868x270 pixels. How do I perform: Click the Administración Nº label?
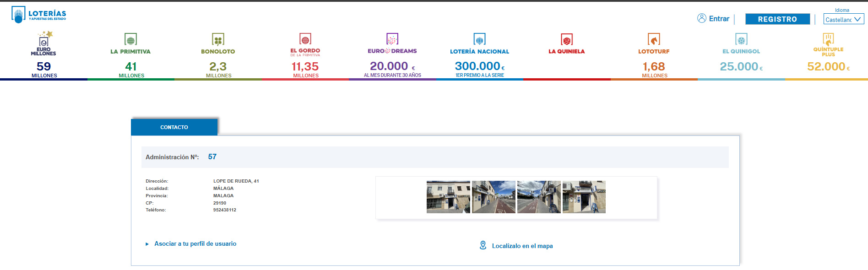click(x=172, y=157)
